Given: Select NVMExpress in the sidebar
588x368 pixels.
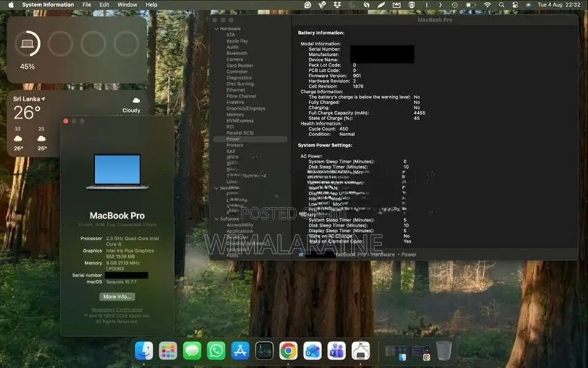Looking at the screenshot, I should click(240, 121).
